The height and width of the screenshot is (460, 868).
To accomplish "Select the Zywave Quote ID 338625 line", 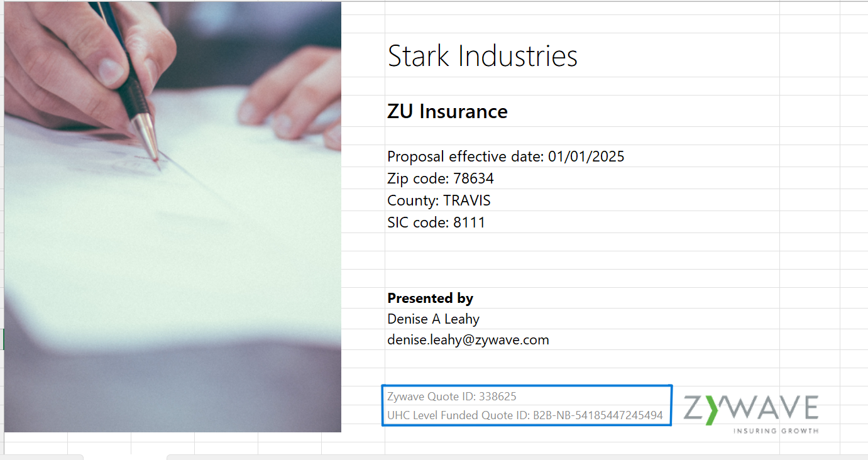I will (x=451, y=397).
